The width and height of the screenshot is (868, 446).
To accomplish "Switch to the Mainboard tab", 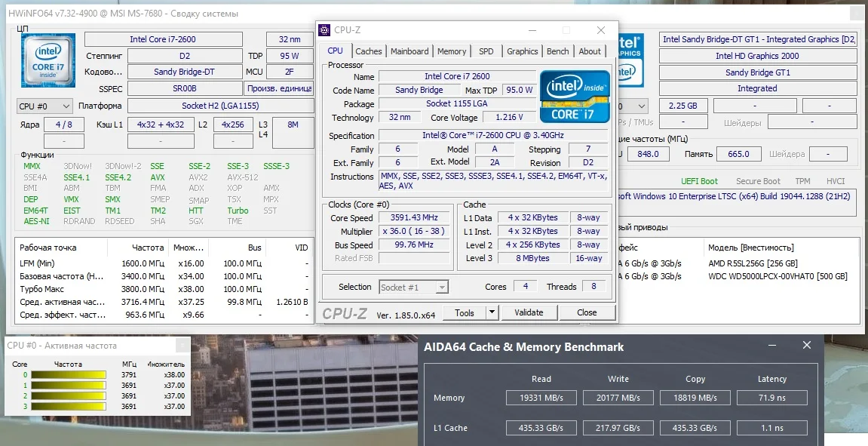I will (409, 51).
